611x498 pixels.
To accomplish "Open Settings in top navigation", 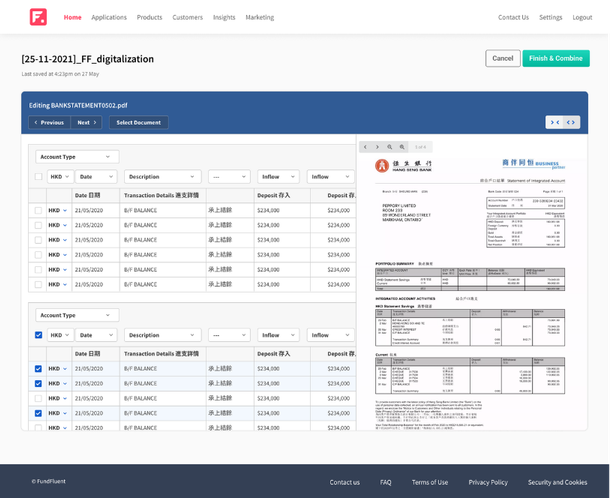I will pos(551,17).
